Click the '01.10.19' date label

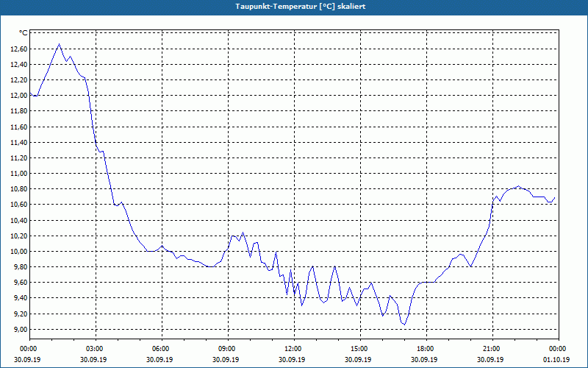point(556,360)
